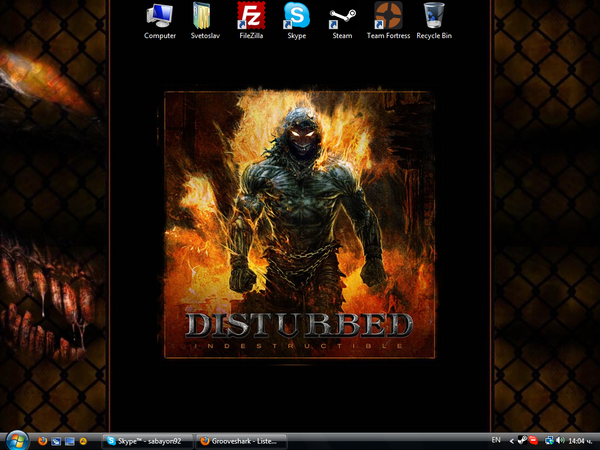
Task: Select the Steam desktop shortcut
Action: (342, 21)
